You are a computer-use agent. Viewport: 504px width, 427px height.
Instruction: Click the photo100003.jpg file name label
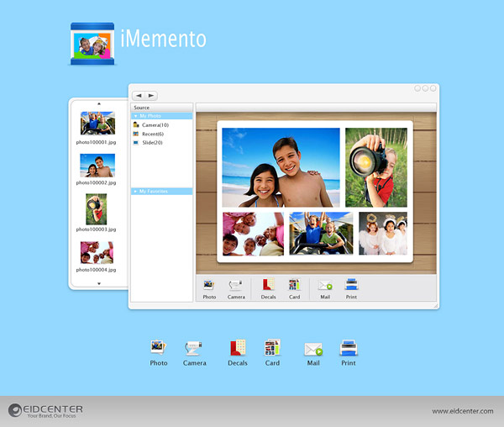pos(96,229)
